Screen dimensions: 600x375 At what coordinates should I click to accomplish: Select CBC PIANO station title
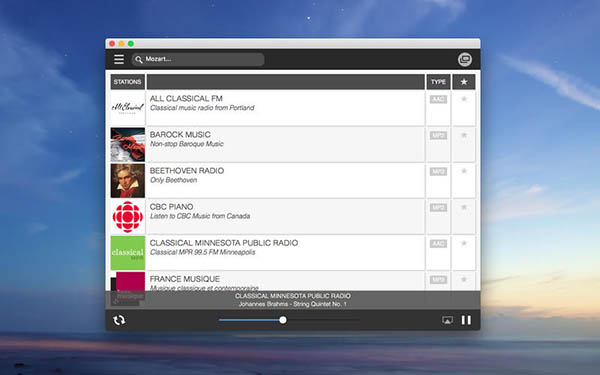pos(171,207)
